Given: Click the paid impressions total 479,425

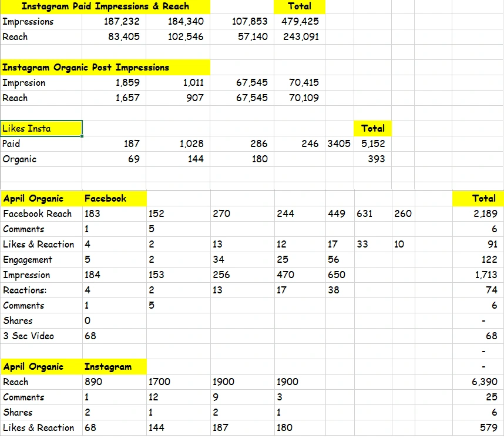Looking at the screenshot, I should tap(300, 22).
